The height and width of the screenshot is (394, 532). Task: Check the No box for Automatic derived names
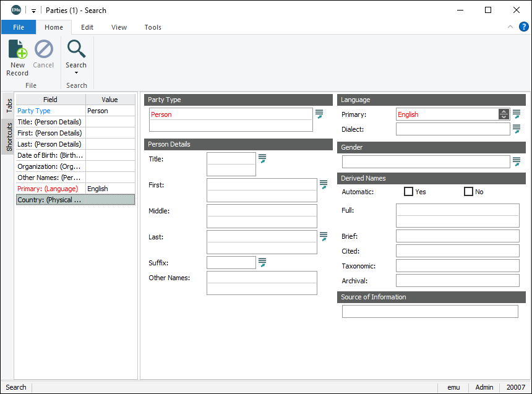point(468,191)
